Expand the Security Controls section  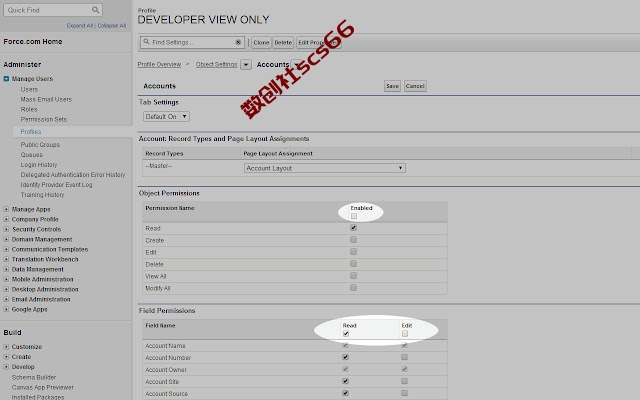point(6,229)
